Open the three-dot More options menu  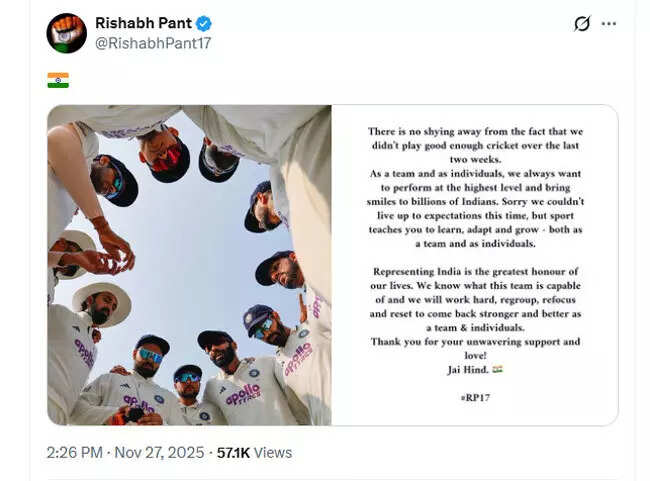pyautogui.click(x=609, y=24)
